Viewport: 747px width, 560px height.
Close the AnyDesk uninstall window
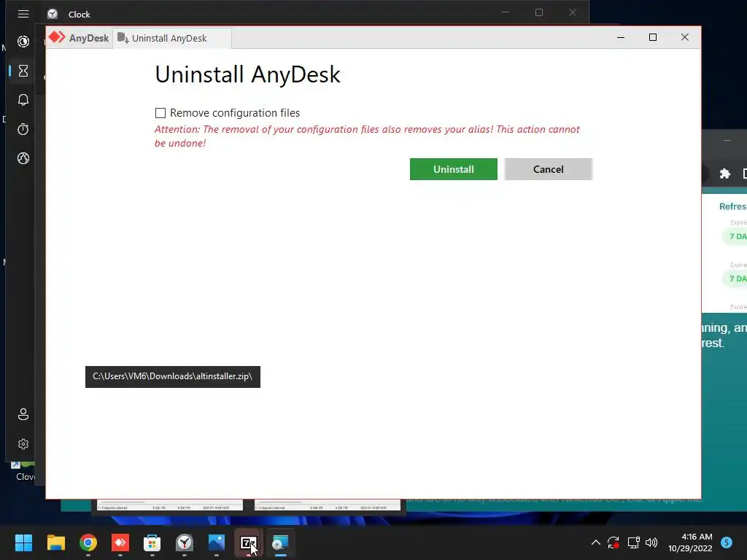684,37
